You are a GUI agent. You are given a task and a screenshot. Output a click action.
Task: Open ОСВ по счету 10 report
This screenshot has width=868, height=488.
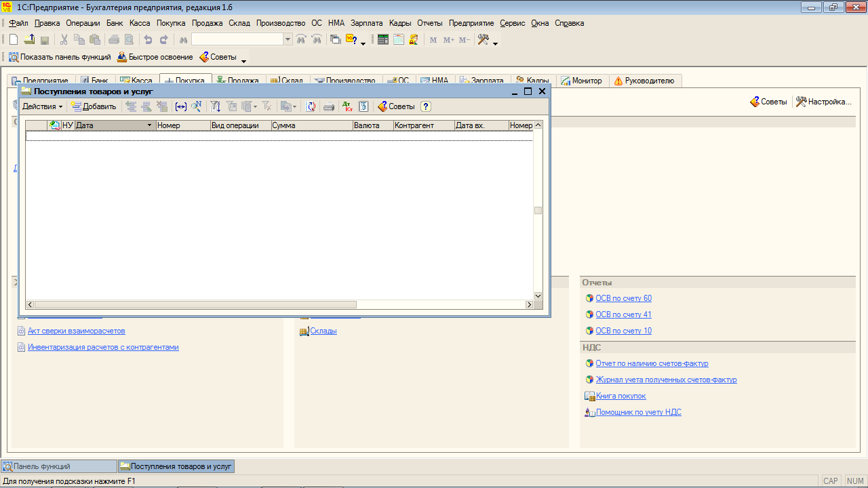(x=623, y=331)
